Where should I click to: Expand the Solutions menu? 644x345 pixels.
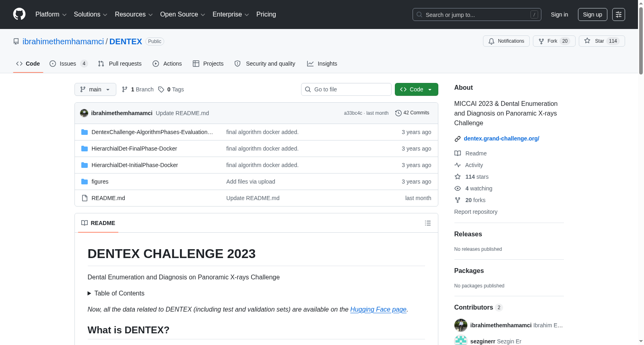click(x=91, y=14)
